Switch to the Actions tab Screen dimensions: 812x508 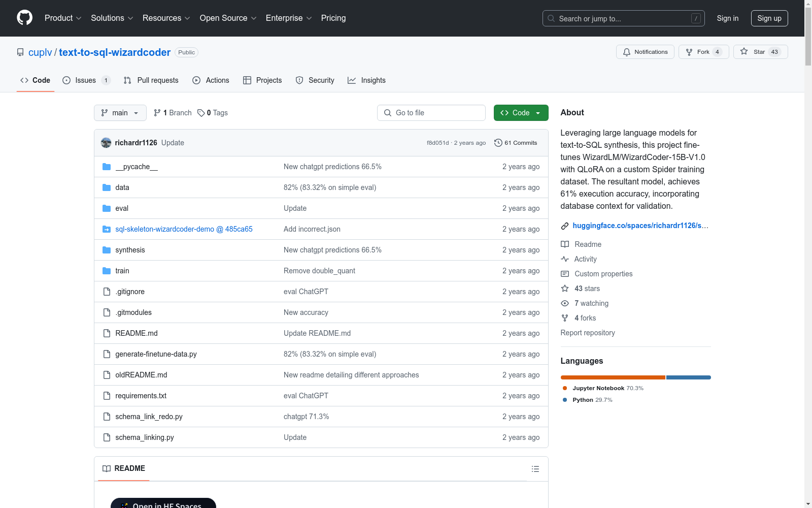(211, 80)
